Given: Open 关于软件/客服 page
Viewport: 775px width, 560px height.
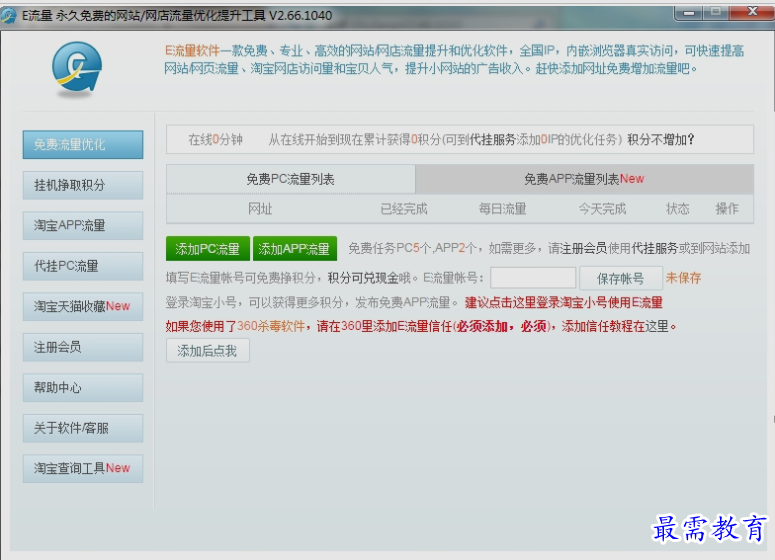Looking at the screenshot, I should coord(83,428).
